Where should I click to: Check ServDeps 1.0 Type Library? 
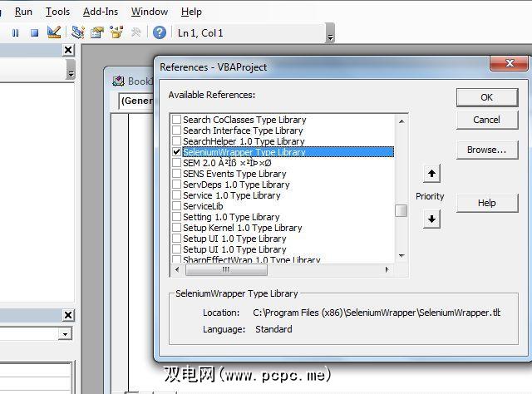(176, 185)
